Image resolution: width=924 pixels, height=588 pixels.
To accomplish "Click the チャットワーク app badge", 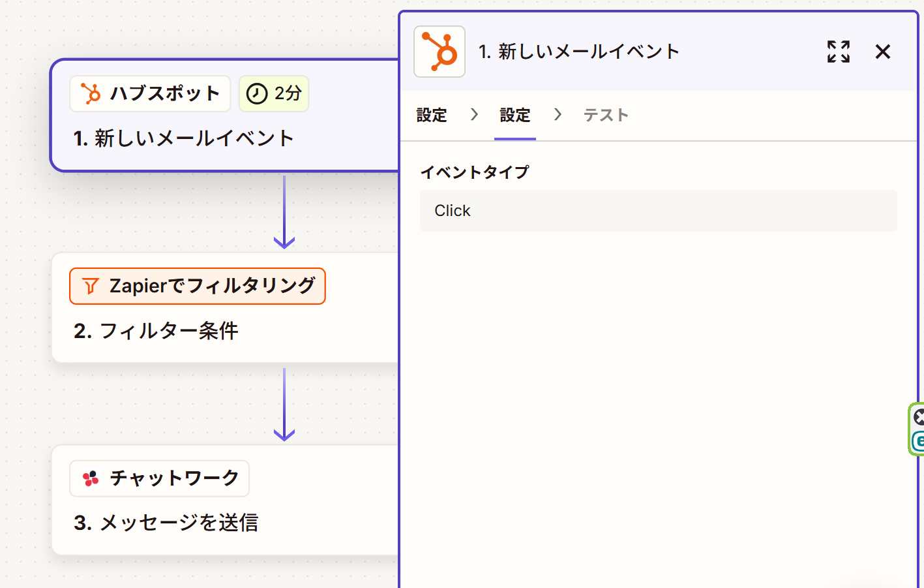I will coord(159,478).
